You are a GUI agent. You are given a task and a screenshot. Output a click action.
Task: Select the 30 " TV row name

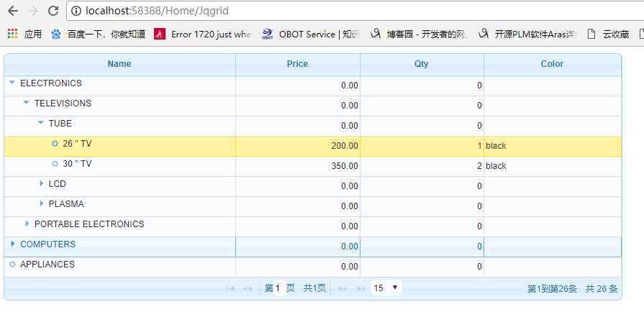pos(77,164)
